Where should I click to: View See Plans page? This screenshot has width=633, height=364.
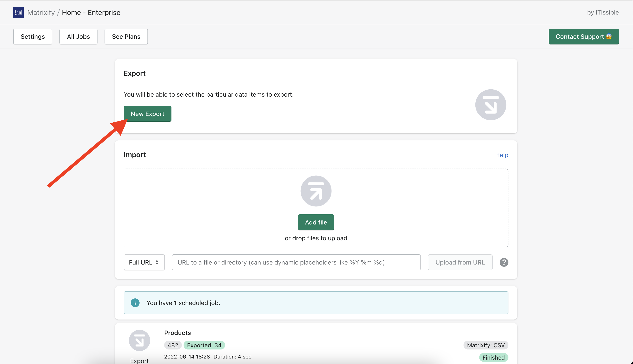126,37
